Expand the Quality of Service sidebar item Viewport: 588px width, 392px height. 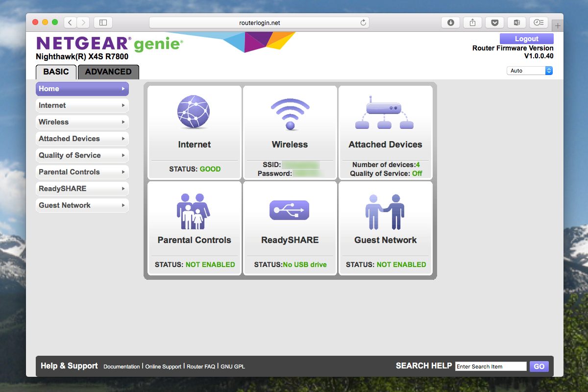pos(82,155)
